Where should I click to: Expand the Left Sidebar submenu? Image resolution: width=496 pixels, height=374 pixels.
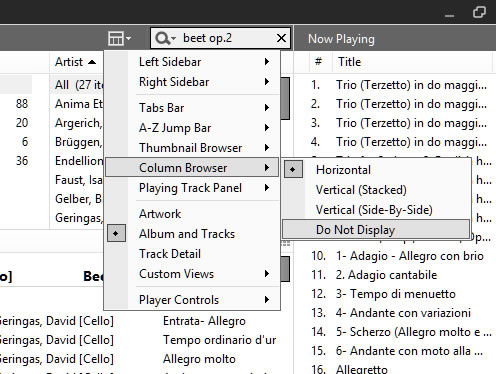click(192, 62)
